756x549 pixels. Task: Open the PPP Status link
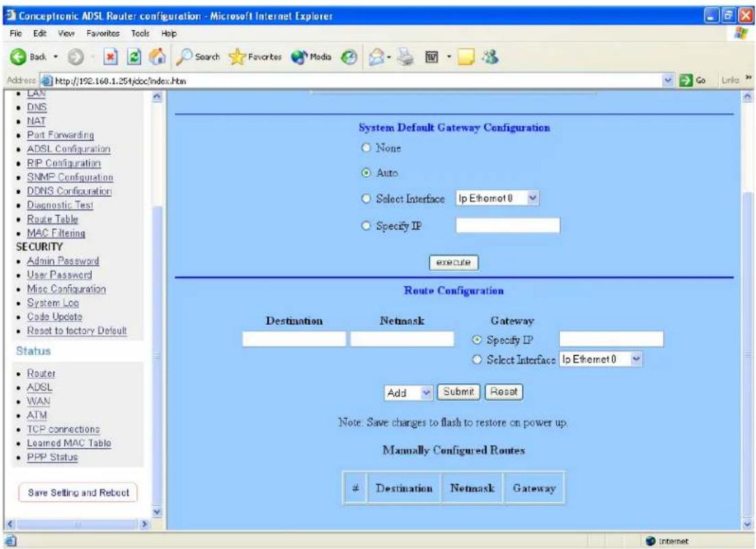pos(52,457)
